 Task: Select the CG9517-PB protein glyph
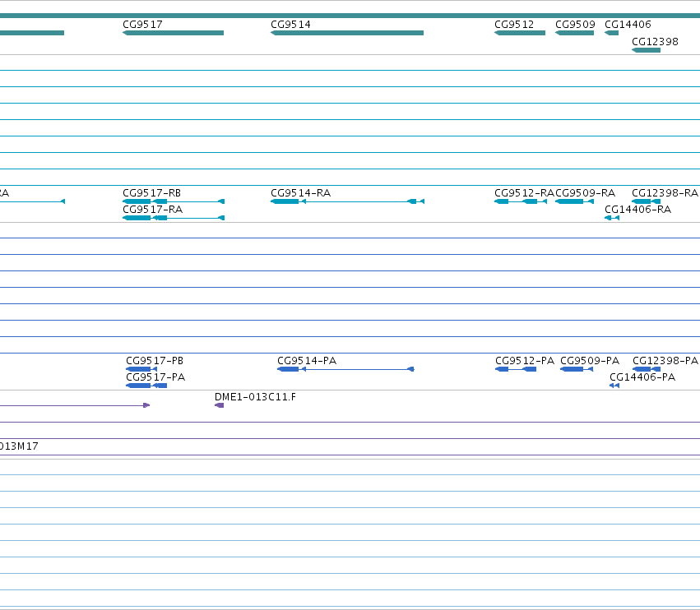[141, 369]
